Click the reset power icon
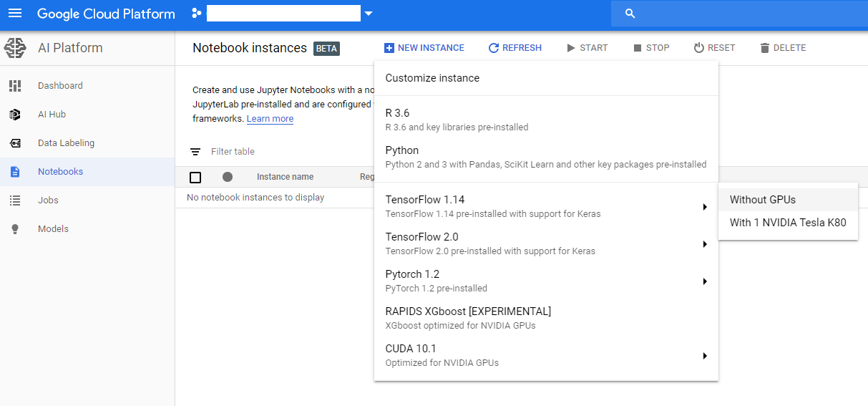 click(699, 48)
